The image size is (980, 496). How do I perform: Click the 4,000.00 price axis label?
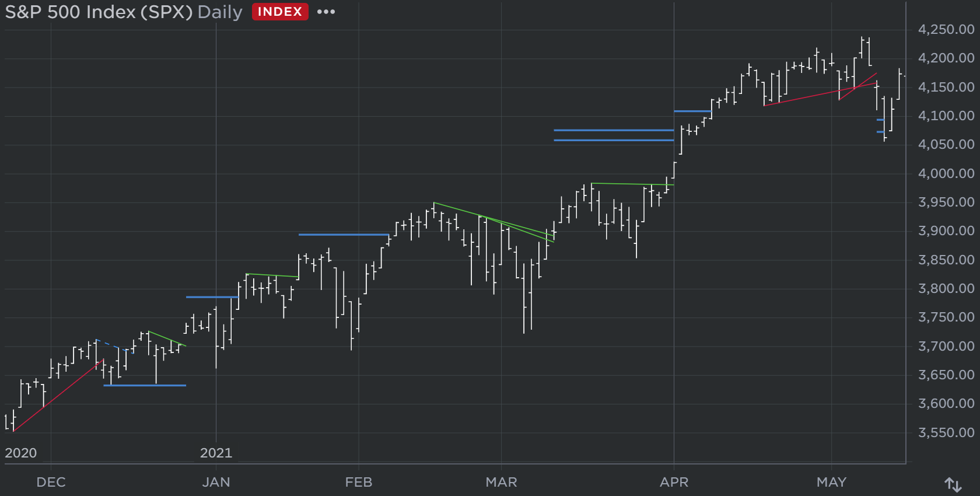[946, 173]
